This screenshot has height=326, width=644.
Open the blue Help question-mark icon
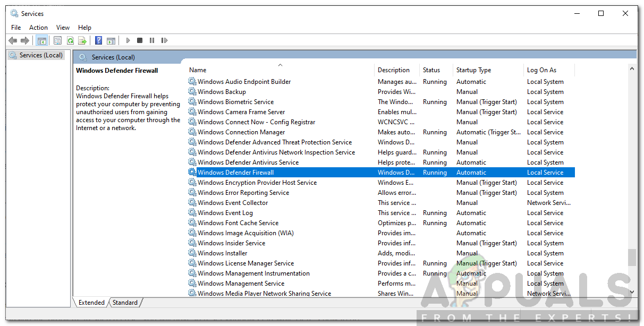point(98,40)
